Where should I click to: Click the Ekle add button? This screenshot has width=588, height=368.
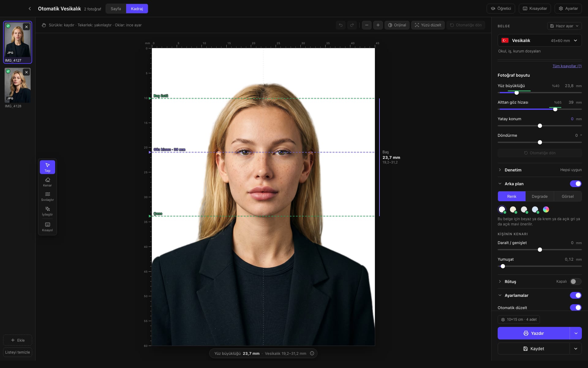coord(17,340)
